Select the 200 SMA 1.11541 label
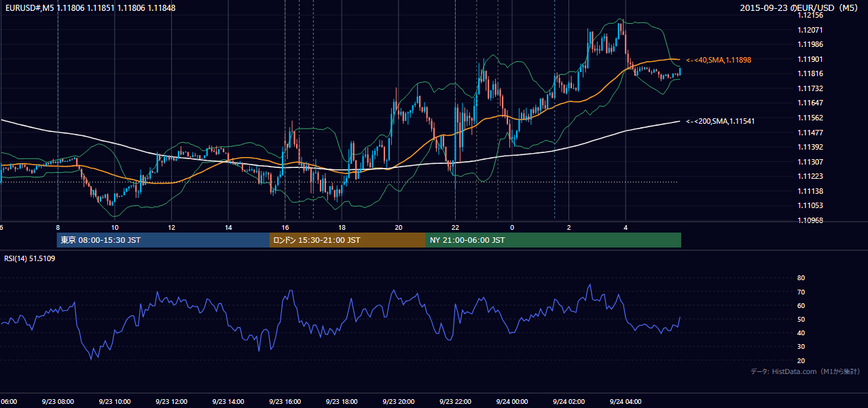The height and width of the screenshot is (408, 868). click(720, 121)
